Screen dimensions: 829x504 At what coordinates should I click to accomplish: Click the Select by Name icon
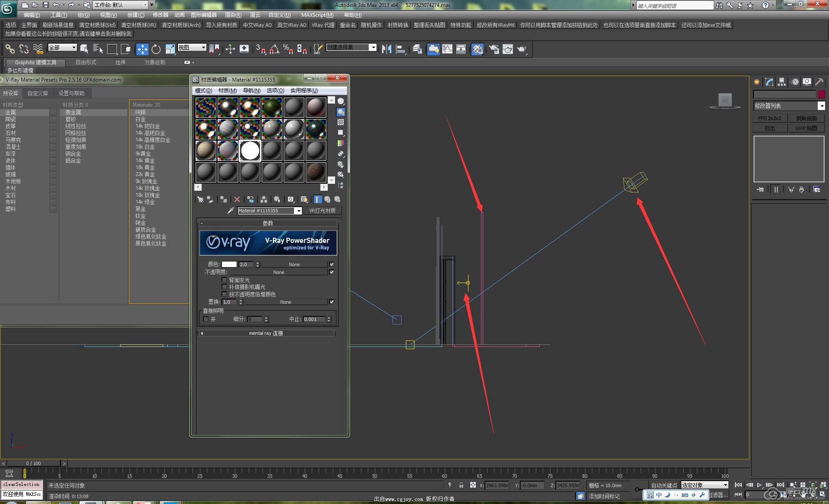[x=98, y=49]
